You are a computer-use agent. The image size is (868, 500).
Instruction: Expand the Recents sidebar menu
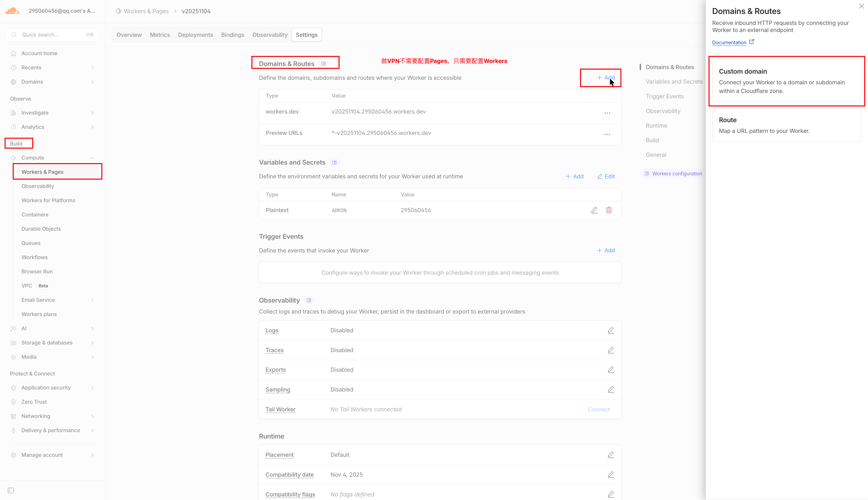92,68
